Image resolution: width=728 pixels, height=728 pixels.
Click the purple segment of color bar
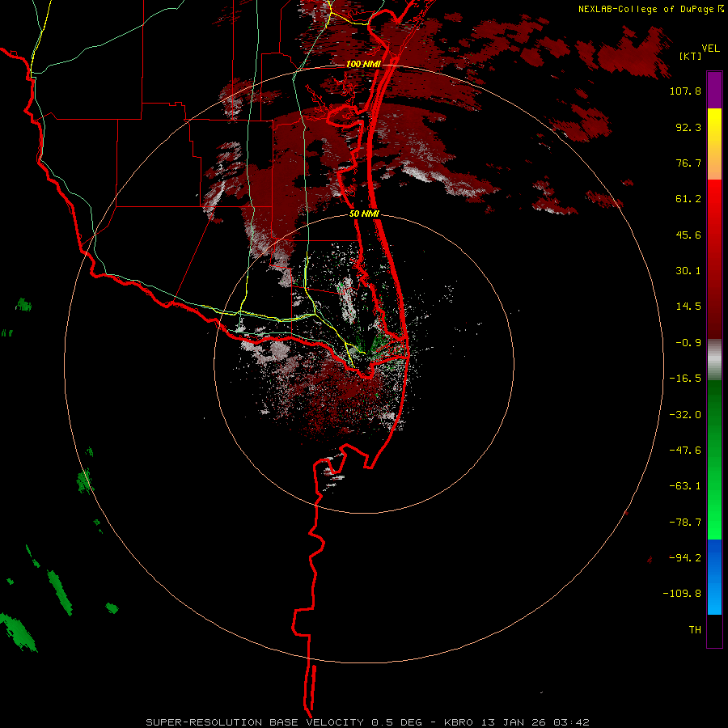point(714,90)
